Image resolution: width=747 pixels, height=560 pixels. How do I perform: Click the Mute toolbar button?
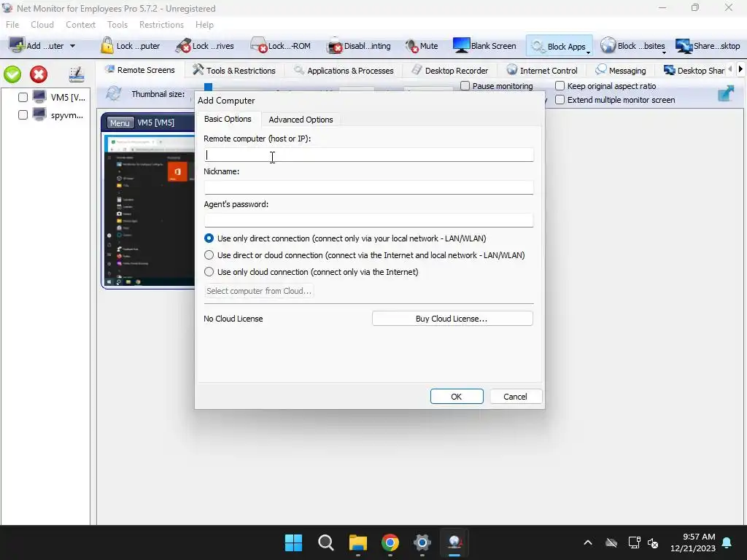tap(421, 46)
